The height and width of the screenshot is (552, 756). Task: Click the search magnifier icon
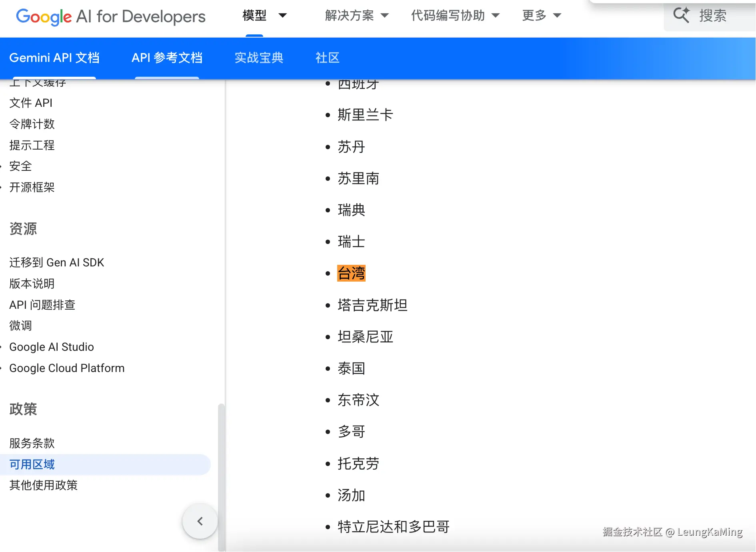[681, 15]
